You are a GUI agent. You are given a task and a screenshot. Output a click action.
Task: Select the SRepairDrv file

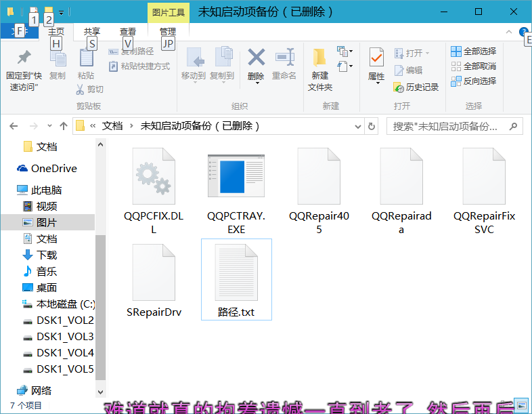coord(154,280)
